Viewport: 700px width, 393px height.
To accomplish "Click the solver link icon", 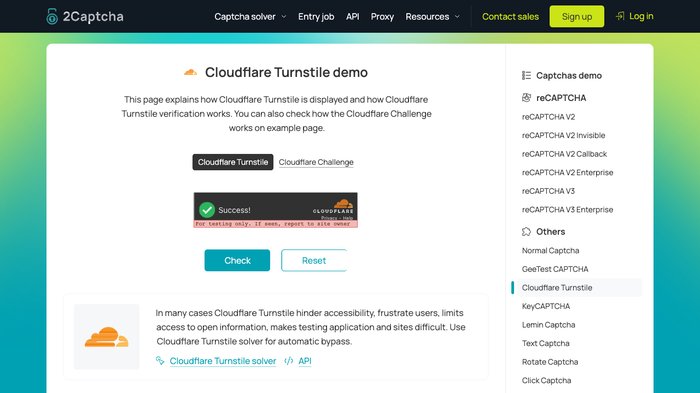I will (160, 360).
